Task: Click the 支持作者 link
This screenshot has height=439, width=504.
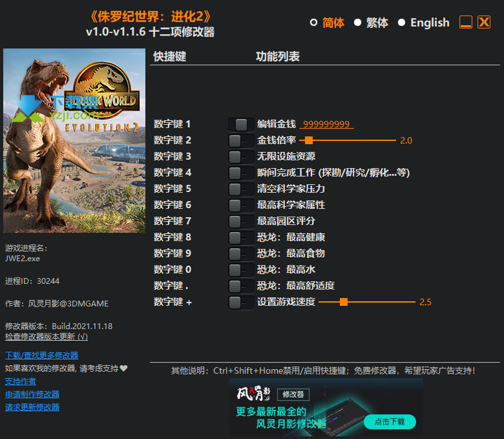Action: [21, 381]
